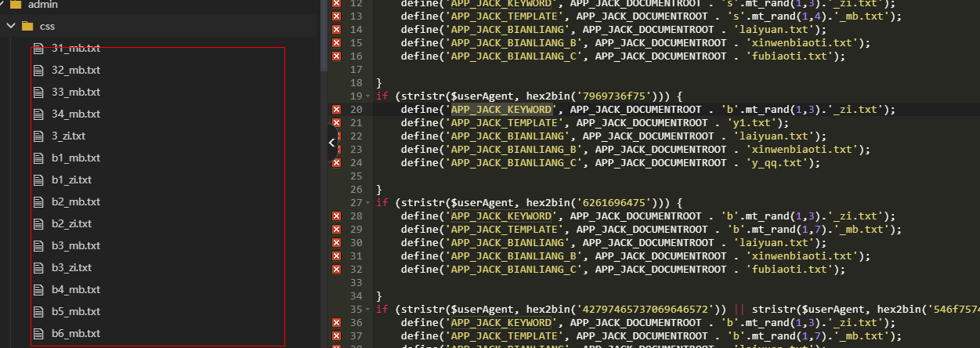Click the error marker on line 20
Screen dimensions: 980x348
coord(336,110)
